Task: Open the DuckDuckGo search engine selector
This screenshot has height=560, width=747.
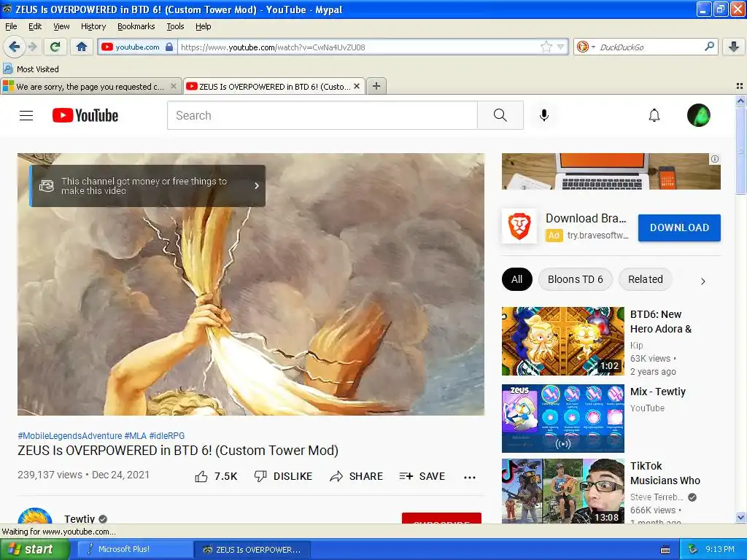Action: click(x=585, y=47)
